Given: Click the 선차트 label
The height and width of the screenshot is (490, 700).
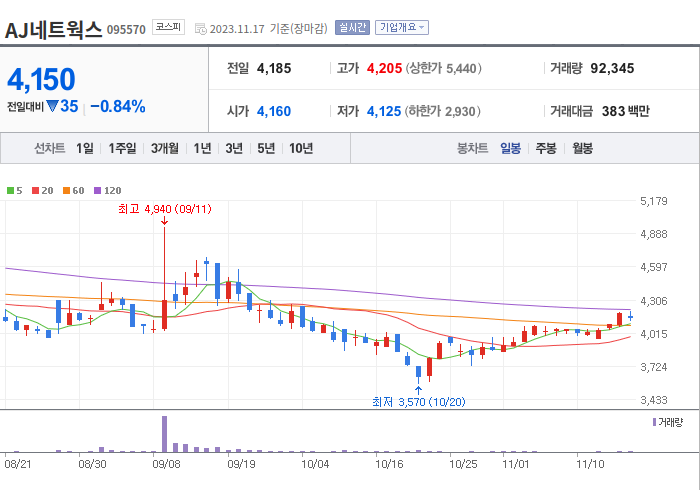Looking at the screenshot, I should [x=50, y=148].
